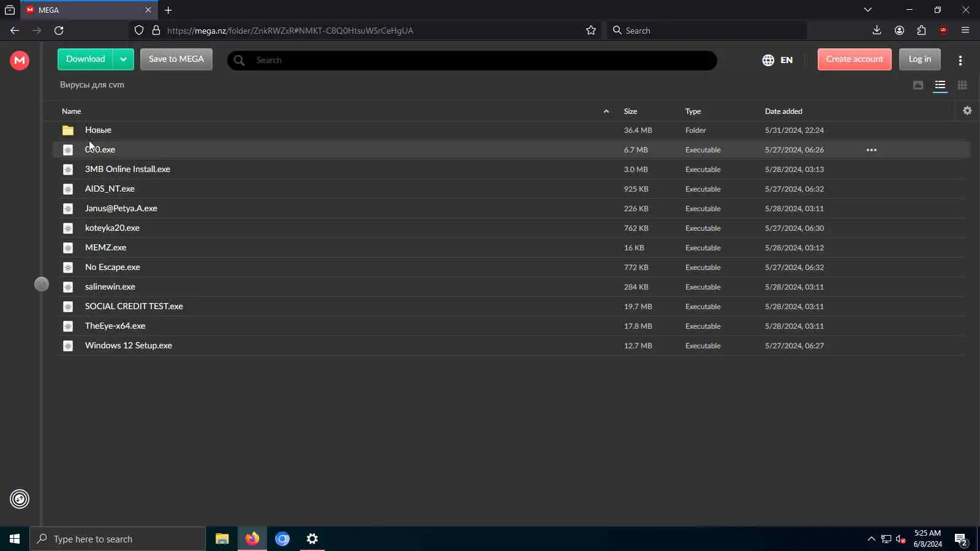
Task: Sort file list by Date added
Action: [783, 111]
